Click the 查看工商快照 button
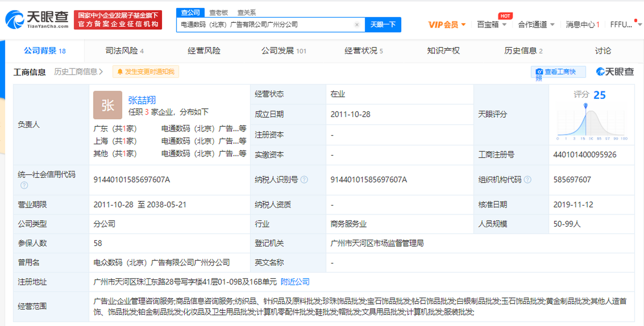 point(558,72)
